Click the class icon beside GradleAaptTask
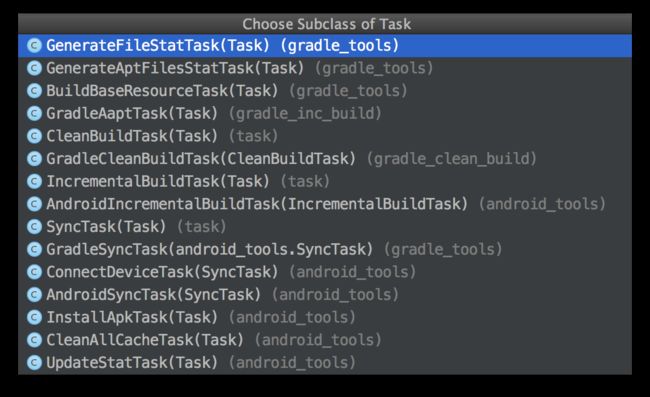 pos(34,114)
